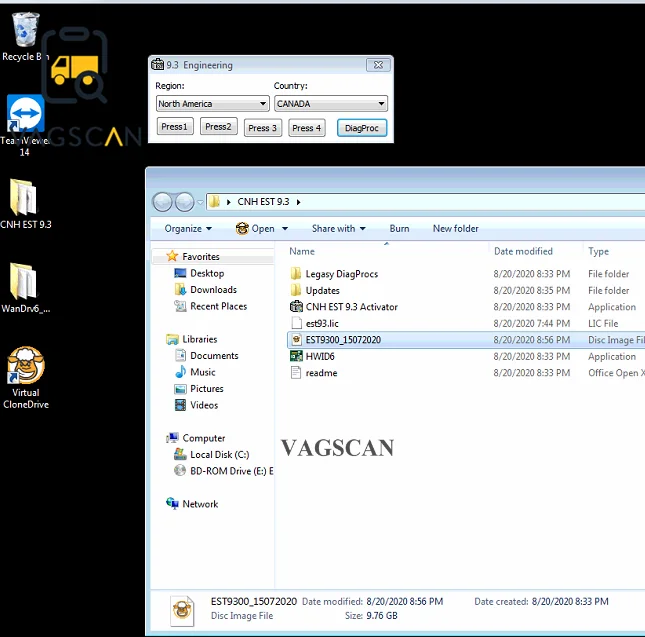Select EST9300_15072020 disc image icon

(296, 339)
